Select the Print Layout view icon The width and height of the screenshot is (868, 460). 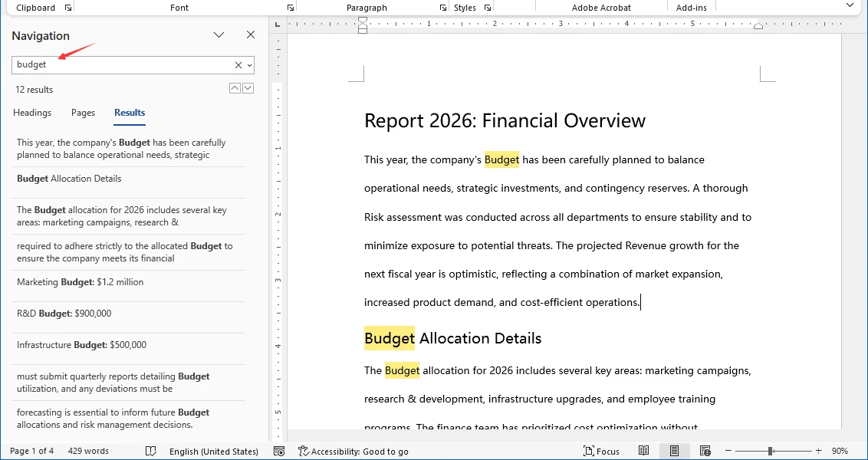[675, 450]
